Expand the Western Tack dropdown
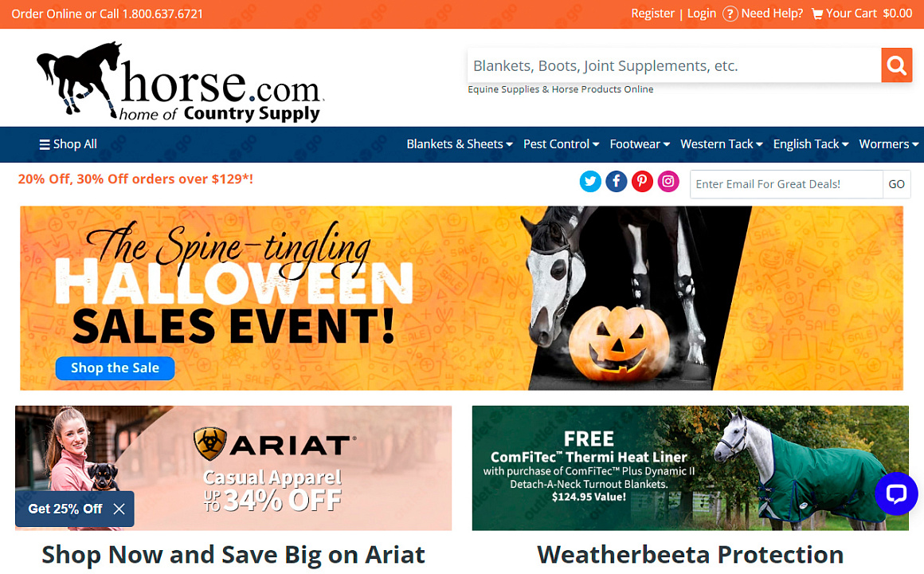Image resolution: width=924 pixels, height=574 pixels. point(722,144)
